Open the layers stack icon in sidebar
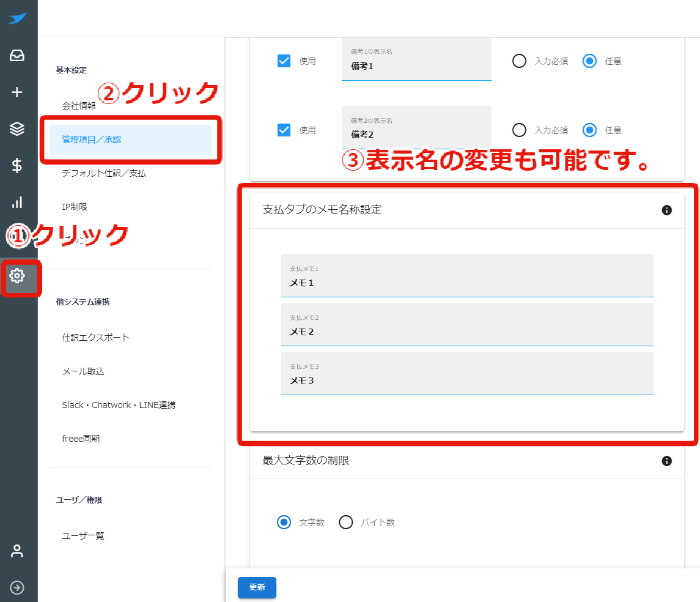Screen dimensions: 700x602 click(x=17, y=128)
